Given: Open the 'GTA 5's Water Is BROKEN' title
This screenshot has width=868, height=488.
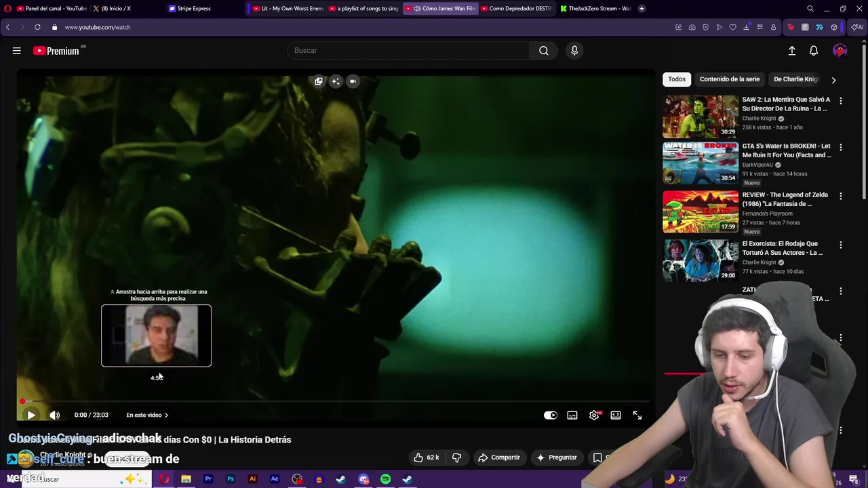Looking at the screenshot, I should coord(786,150).
